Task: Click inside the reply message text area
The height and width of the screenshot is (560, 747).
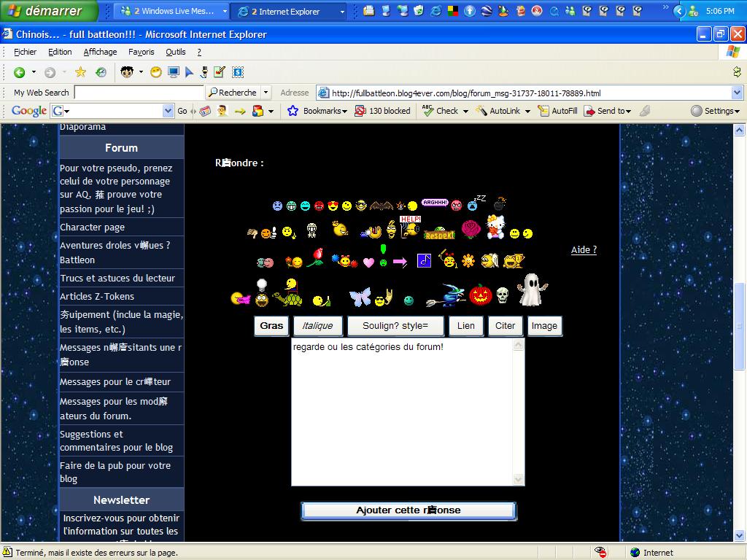Action: pos(401,416)
